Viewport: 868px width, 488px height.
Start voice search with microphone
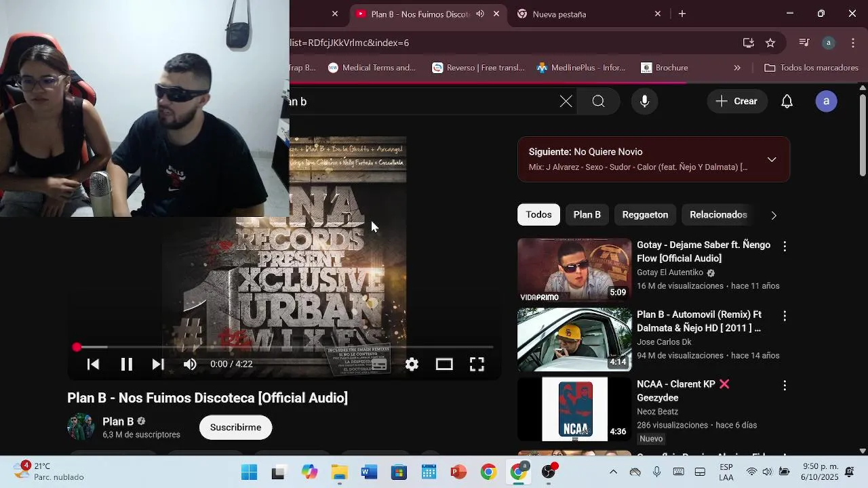644,102
